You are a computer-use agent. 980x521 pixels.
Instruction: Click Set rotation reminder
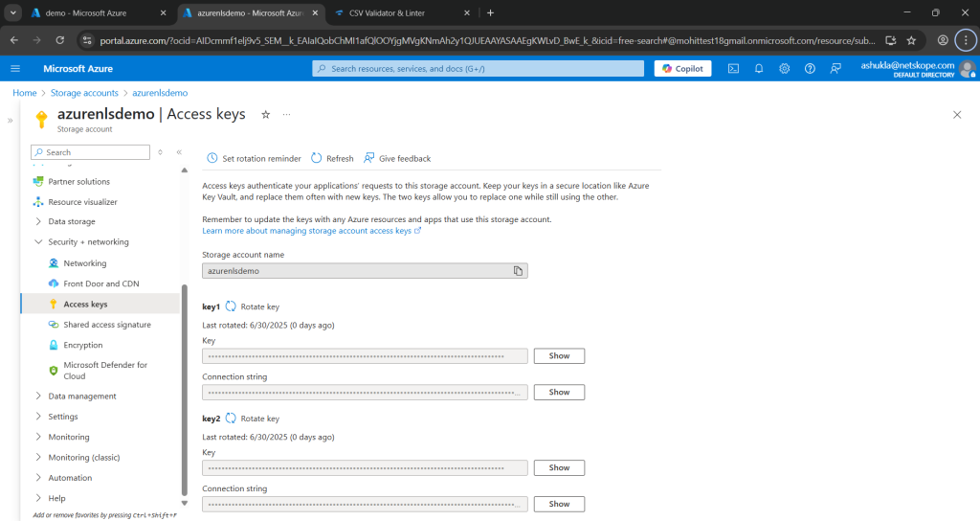tap(254, 158)
